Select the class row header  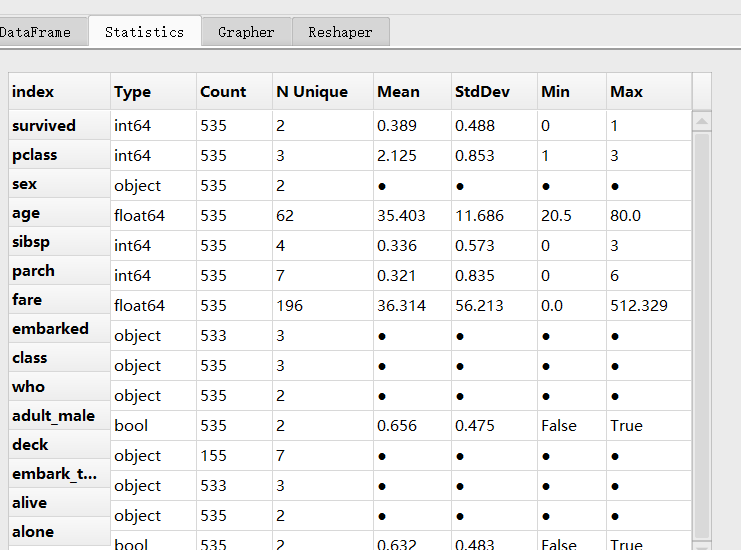pyautogui.click(x=60, y=358)
